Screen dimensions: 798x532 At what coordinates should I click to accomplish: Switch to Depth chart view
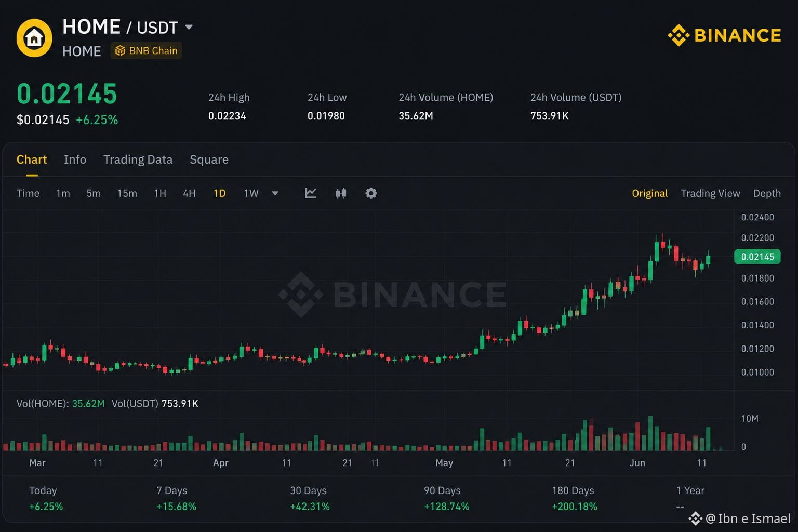[767, 193]
